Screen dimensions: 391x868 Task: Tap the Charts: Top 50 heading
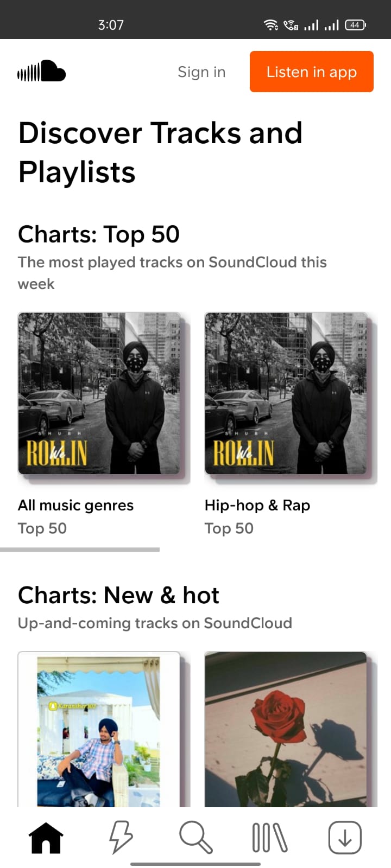pos(99,234)
